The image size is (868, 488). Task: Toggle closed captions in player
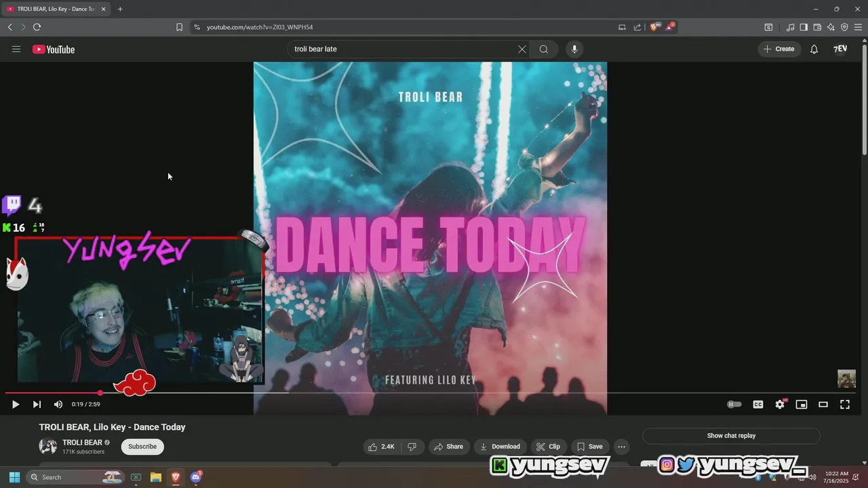pos(758,405)
